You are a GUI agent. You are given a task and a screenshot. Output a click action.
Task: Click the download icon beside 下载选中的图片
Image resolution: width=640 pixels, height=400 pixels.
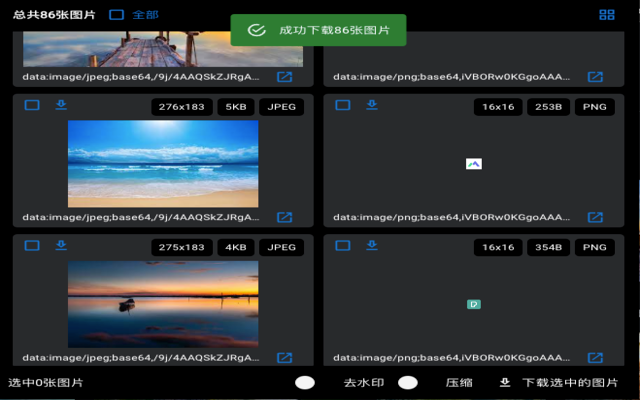(x=505, y=383)
